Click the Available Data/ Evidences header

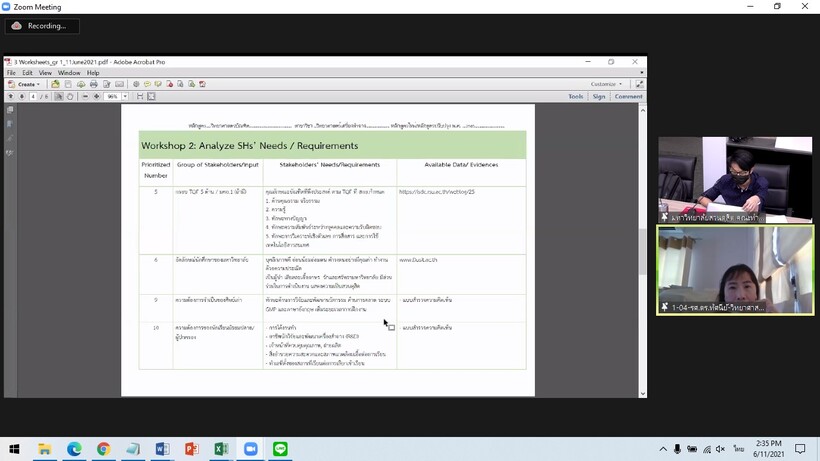click(461, 165)
